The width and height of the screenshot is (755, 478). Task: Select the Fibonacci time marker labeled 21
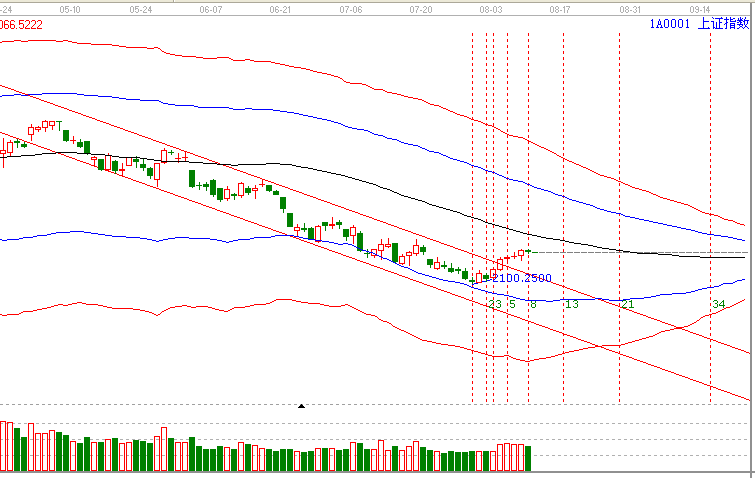pyautogui.click(x=627, y=304)
